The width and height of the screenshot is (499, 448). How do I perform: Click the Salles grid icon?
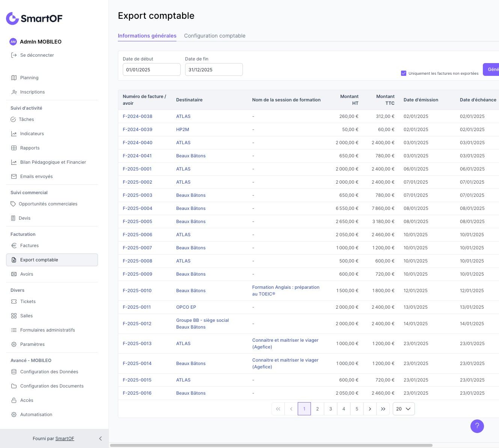(x=14, y=316)
